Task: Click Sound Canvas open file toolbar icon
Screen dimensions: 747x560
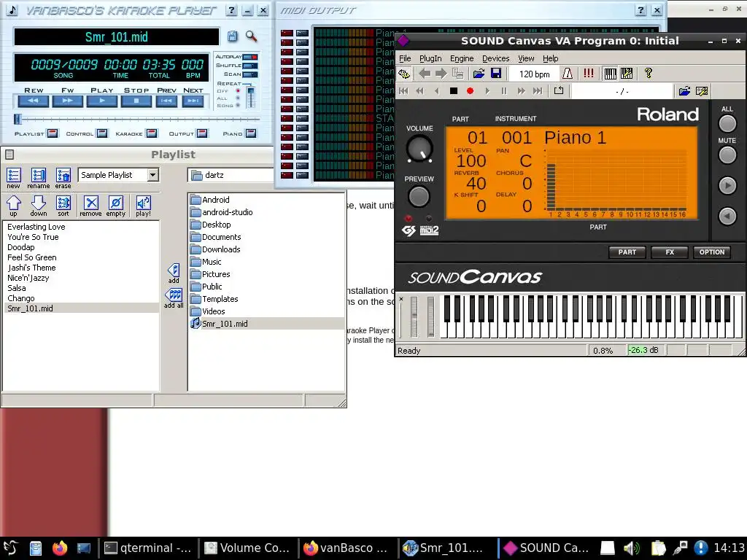Action: (479, 74)
